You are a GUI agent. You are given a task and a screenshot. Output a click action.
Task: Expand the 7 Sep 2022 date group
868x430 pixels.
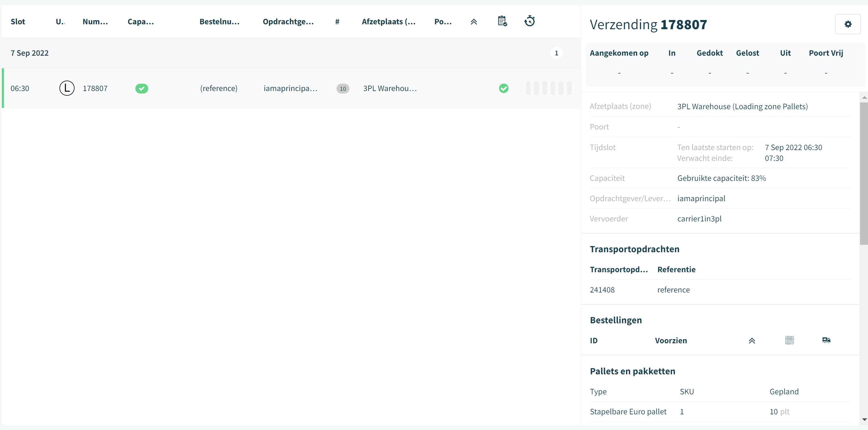point(30,53)
